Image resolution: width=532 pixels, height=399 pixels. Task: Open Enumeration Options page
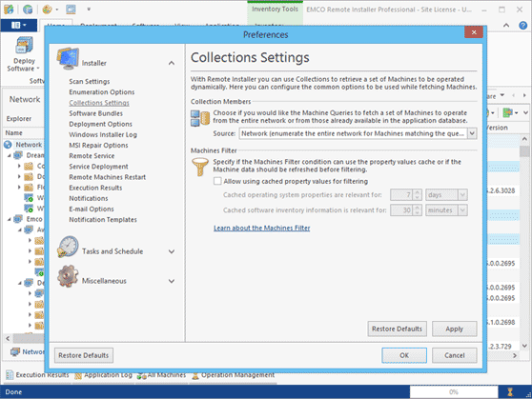pos(101,91)
